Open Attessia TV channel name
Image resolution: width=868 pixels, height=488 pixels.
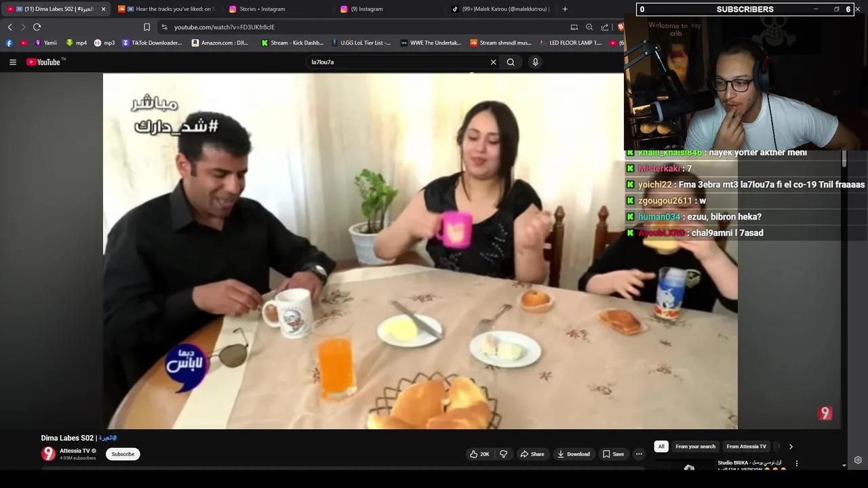click(x=75, y=451)
